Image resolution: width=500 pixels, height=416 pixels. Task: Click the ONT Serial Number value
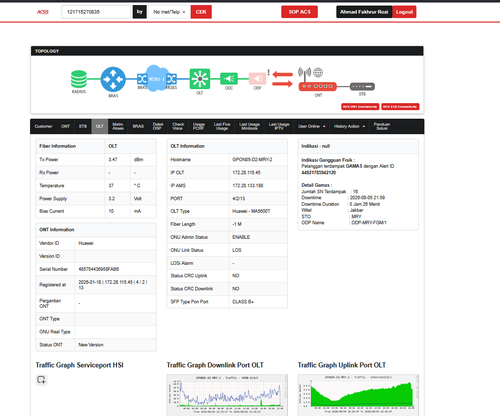(99, 269)
